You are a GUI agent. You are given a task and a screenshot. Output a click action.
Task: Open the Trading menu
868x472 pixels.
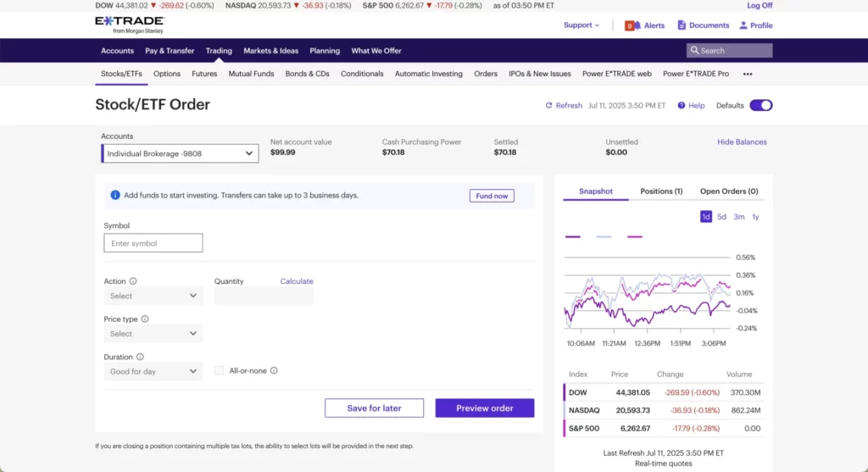click(x=219, y=50)
